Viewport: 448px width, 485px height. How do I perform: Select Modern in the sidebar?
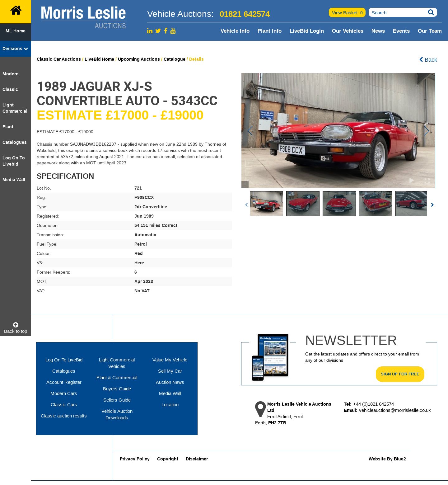click(x=11, y=74)
